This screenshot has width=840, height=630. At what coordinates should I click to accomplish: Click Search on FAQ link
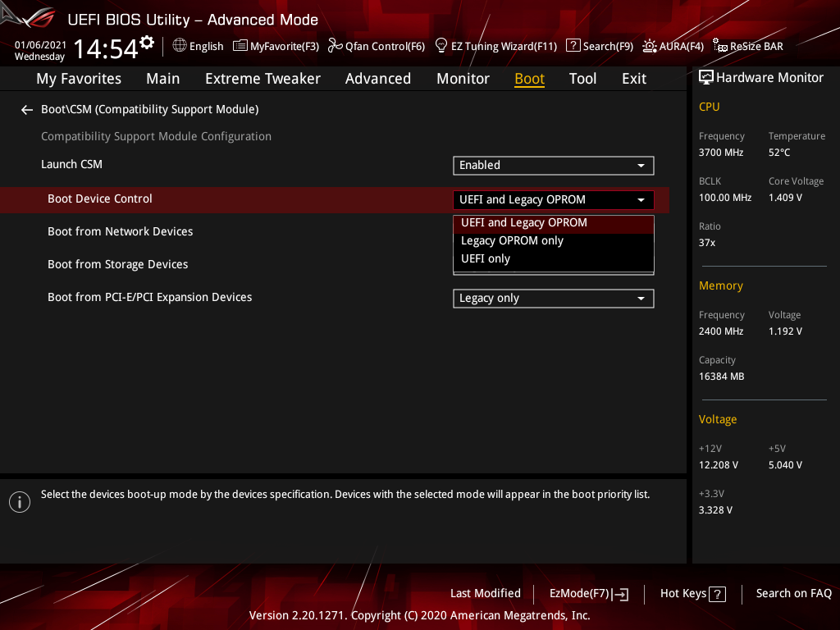click(793, 594)
